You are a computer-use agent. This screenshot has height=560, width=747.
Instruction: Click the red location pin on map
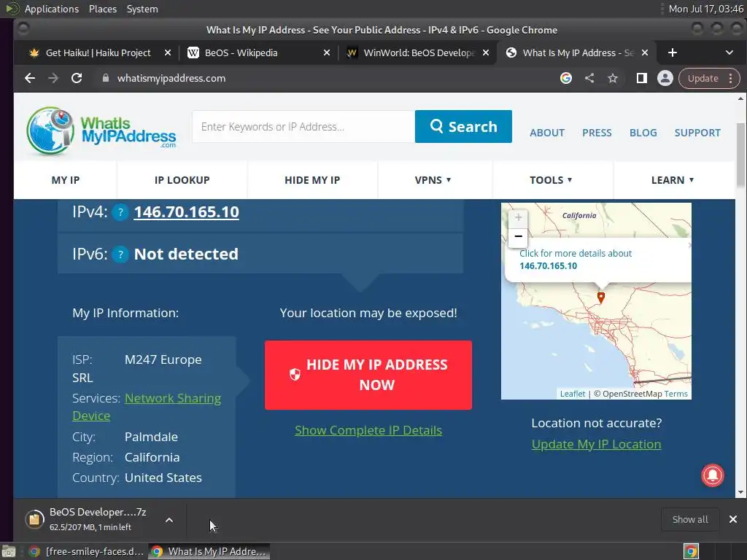[x=601, y=297]
